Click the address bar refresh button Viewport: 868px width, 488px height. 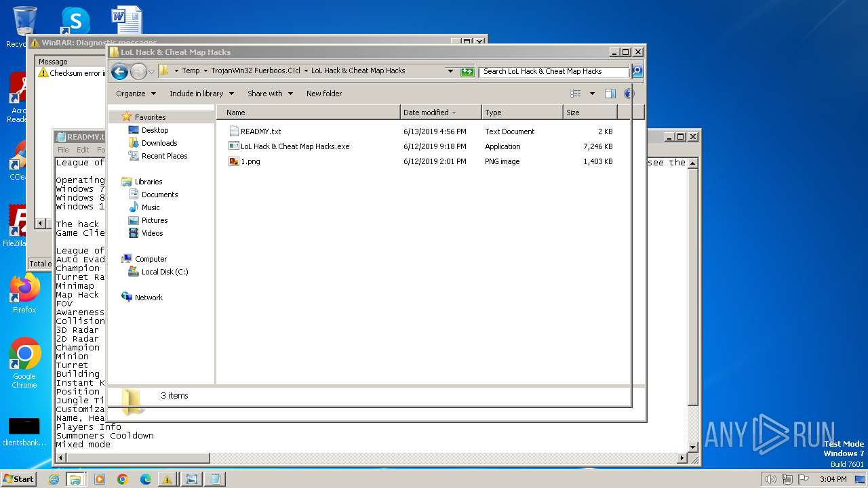click(x=467, y=71)
